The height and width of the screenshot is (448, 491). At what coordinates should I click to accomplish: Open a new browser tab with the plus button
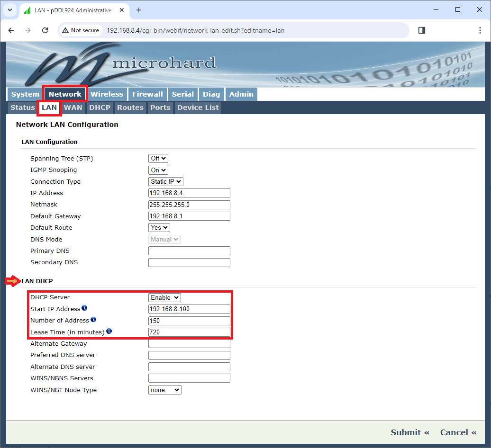click(139, 10)
